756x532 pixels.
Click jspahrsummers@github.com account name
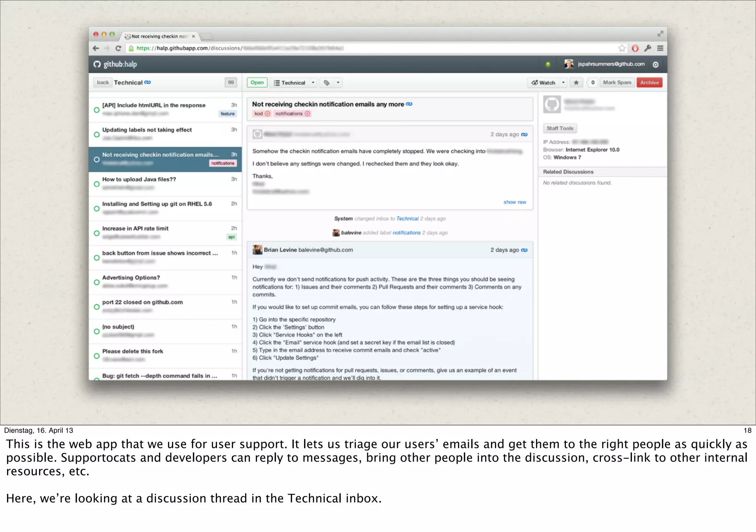611,64
